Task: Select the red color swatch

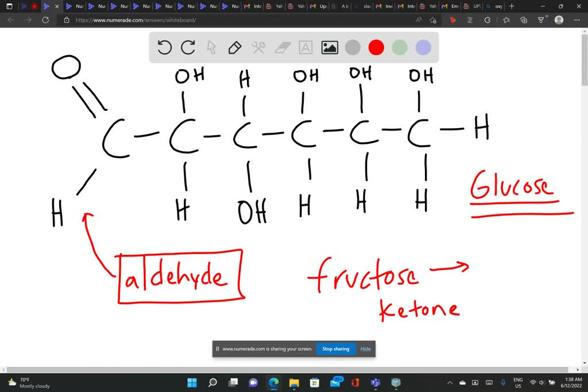Action: tap(376, 48)
